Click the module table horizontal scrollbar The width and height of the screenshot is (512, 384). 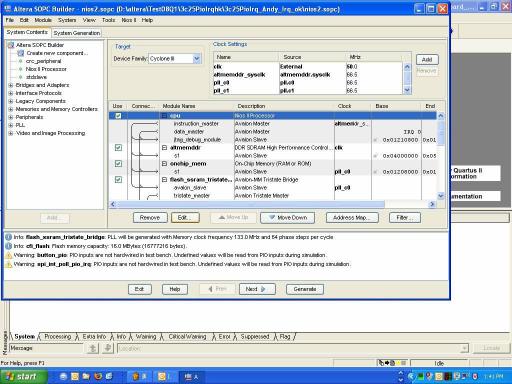tap(272, 204)
